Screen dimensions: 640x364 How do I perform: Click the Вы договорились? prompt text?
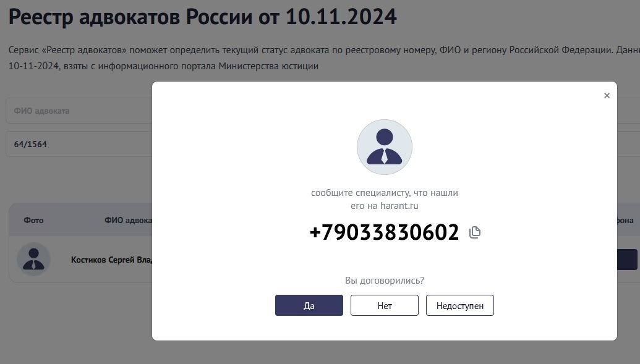click(385, 281)
